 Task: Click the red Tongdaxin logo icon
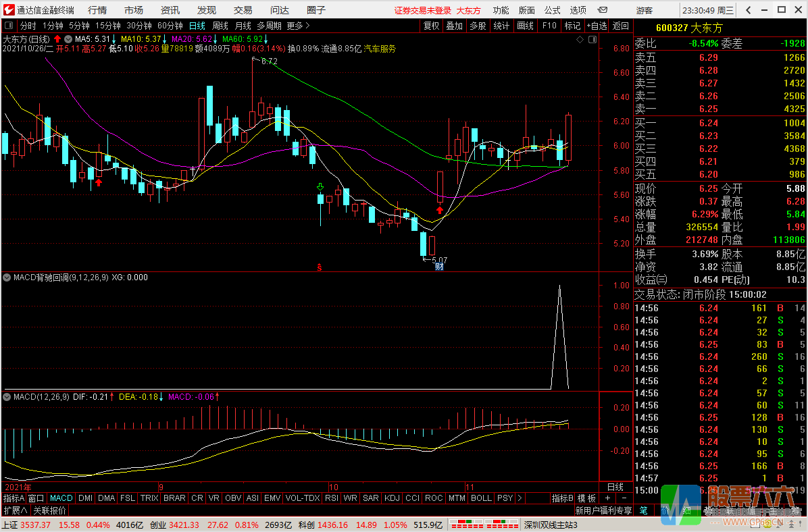tap(9, 9)
